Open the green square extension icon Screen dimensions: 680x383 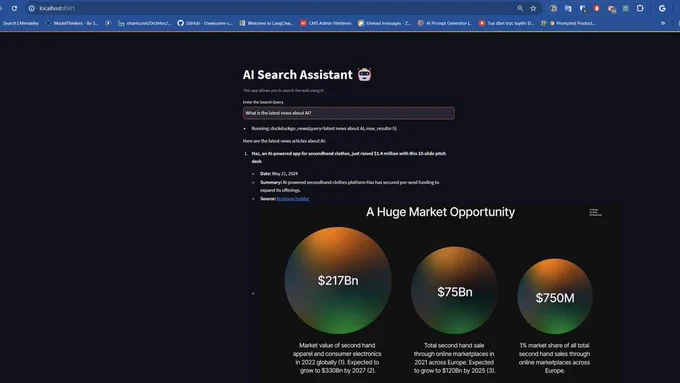coord(625,8)
